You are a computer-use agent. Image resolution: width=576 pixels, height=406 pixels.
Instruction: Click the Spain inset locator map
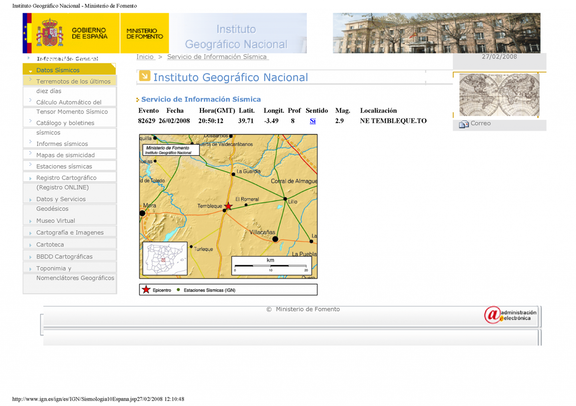pyautogui.click(x=165, y=259)
